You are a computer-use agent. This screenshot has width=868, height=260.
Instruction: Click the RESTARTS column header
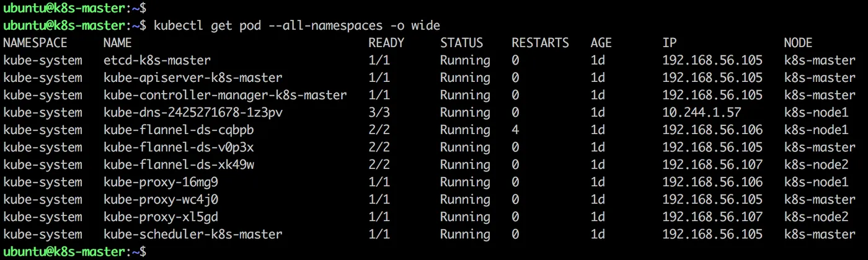pyautogui.click(x=540, y=43)
